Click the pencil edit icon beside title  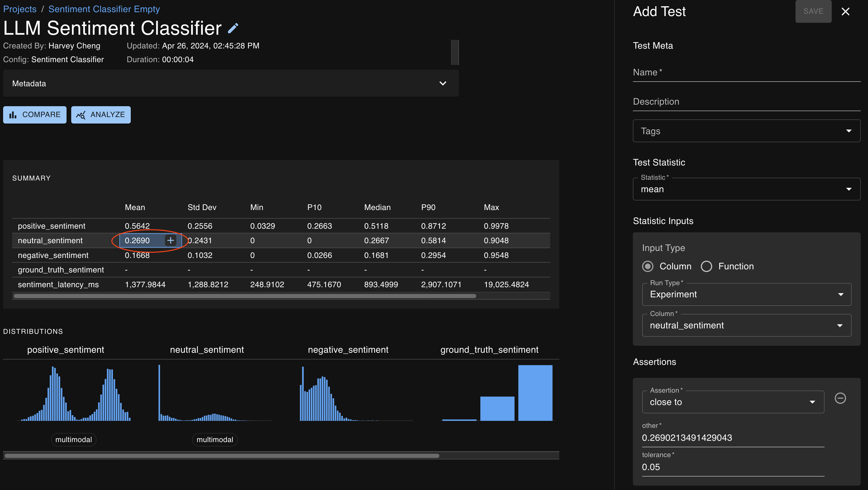pos(233,28)
